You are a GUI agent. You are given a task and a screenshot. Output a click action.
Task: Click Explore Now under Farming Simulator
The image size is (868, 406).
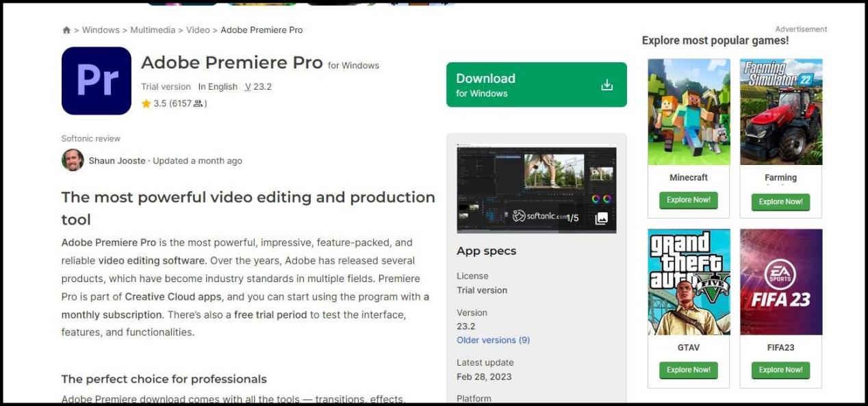click(780, 202)
